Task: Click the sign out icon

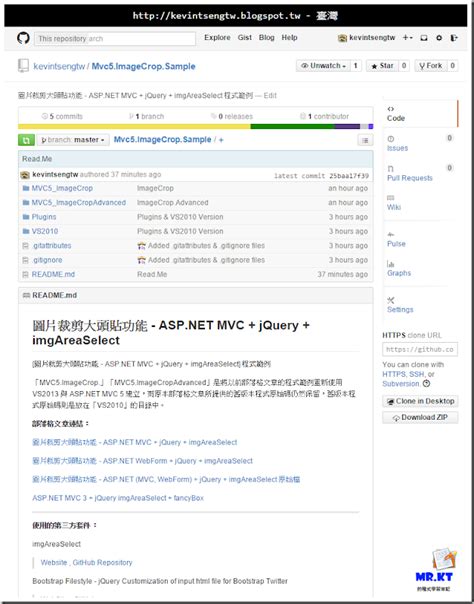Action: [454, 38]
